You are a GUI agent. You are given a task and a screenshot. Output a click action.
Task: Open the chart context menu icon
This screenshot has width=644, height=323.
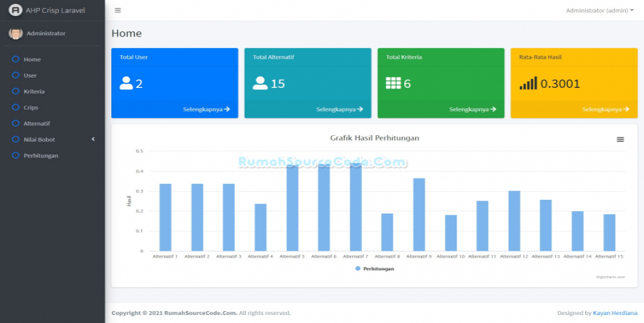click(x=620, y=140)
